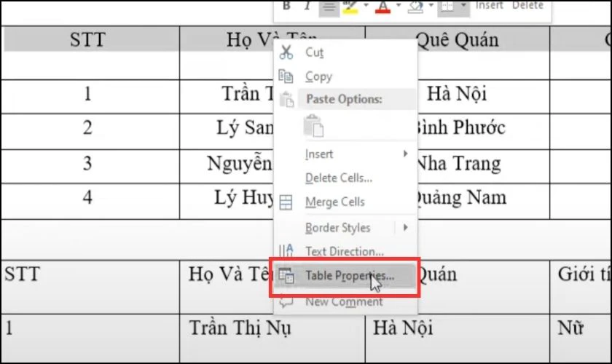Open borders dropdown arrow

pyautogui.click(x=463, y=6)
